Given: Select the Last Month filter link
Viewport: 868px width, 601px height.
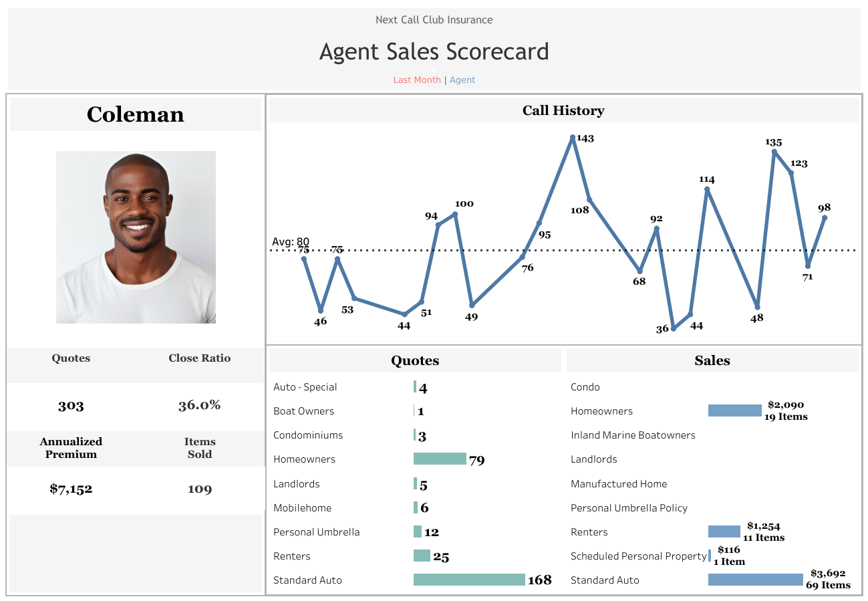Looking at the screenshot, I should [x=417, y=80].
